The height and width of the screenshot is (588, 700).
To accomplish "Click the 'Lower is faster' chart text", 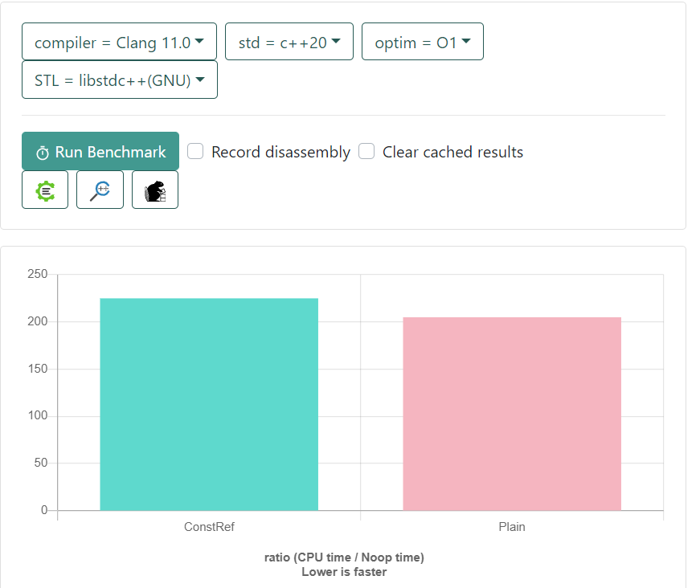I will (344, 572).
